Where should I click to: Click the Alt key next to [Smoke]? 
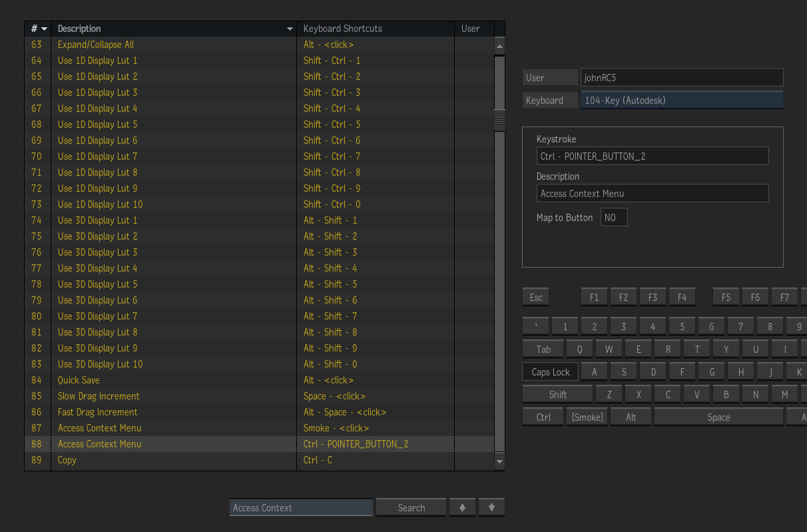pos(631,417)
